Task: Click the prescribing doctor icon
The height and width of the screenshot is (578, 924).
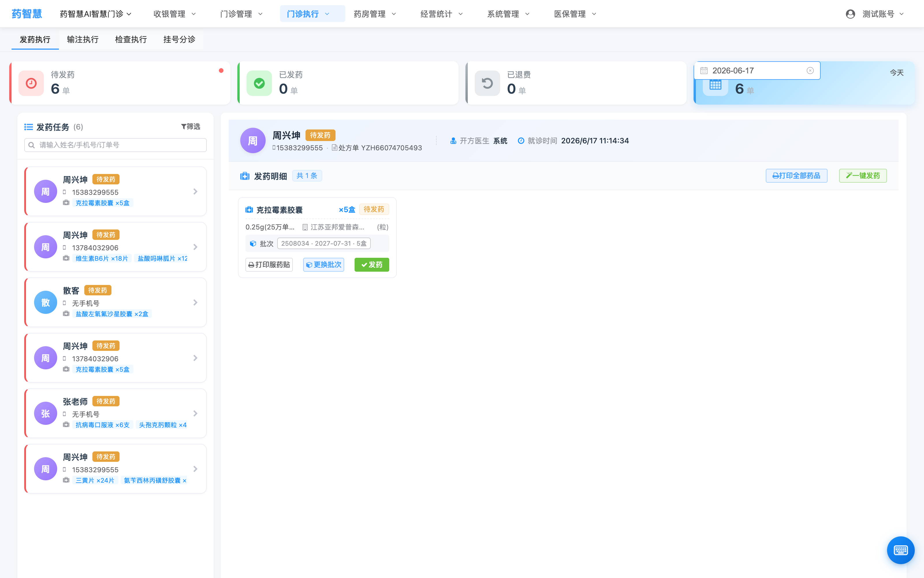Action: (x=453, y=141)
